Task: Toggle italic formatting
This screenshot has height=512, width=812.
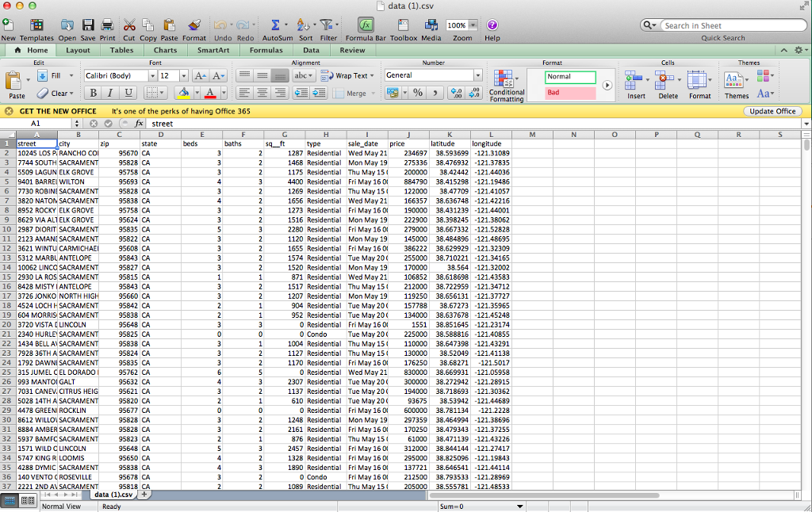Action: pos(110,93)
